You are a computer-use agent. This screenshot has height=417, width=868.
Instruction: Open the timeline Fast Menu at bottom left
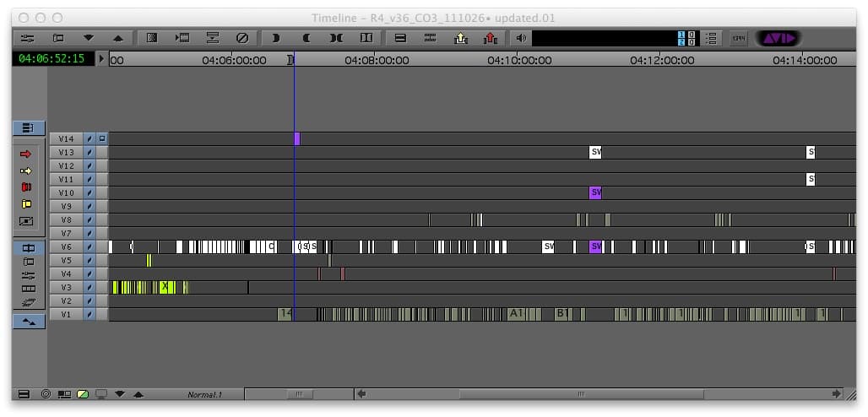(x=24, y=394)
